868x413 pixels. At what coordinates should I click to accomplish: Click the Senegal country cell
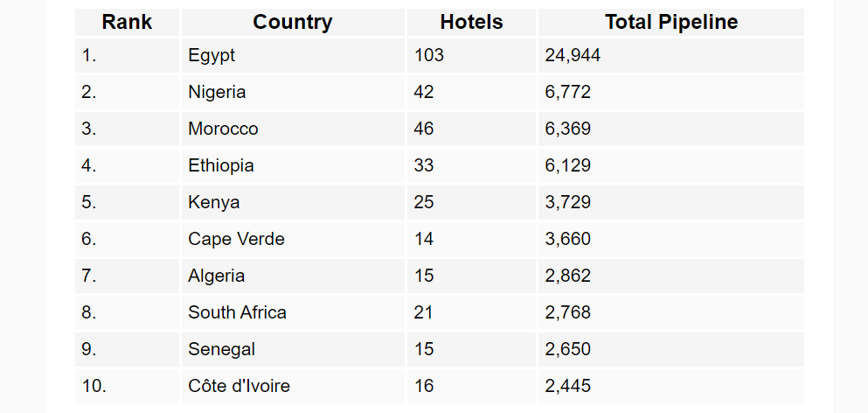pos(293,349)
